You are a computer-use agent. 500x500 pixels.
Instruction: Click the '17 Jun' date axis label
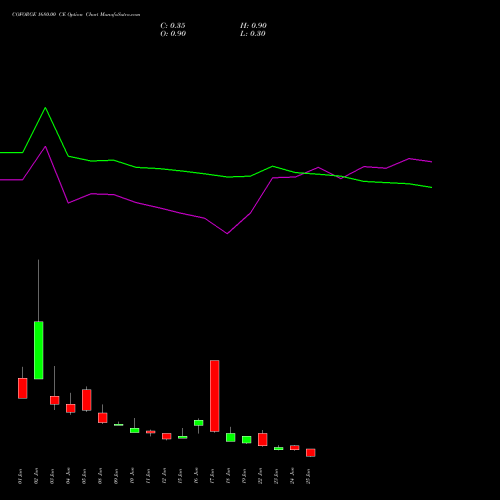(212, 476)
